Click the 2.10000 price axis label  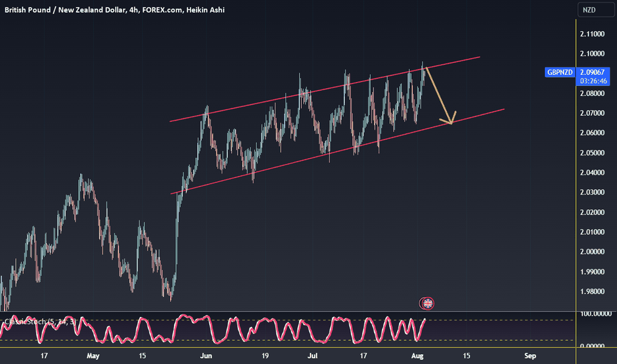click(x=593, y=54)
